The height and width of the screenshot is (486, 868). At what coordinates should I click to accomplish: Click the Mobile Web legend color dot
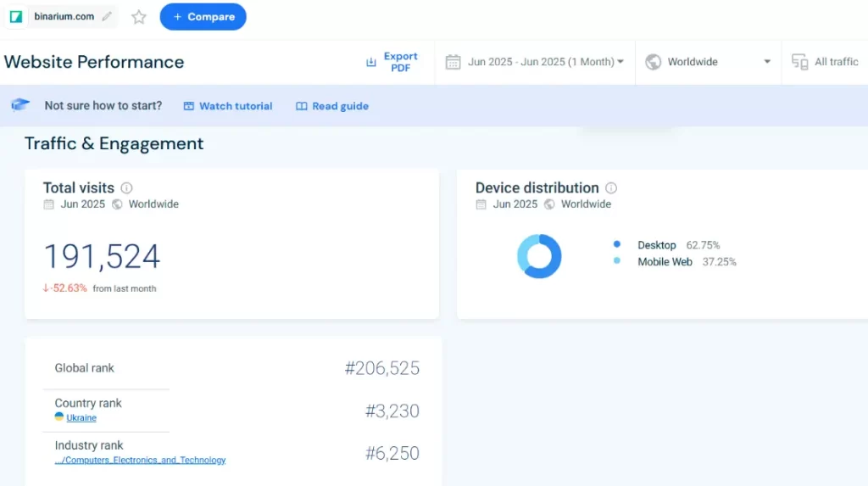tap(617, 260)
